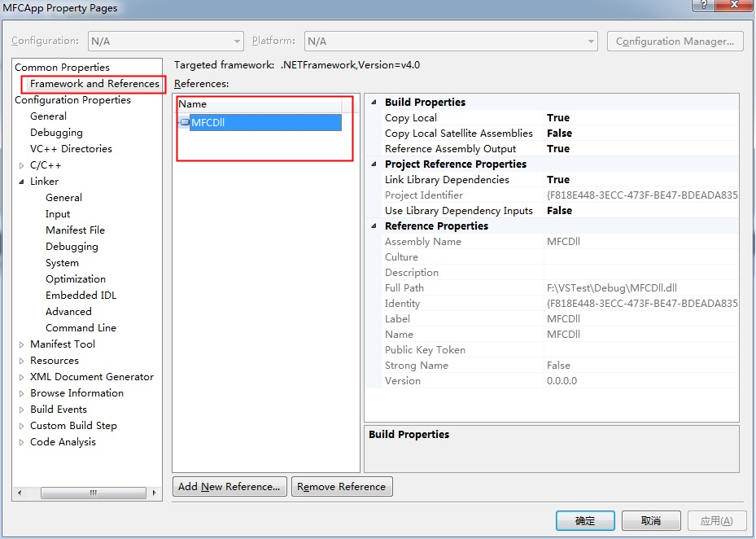Collapse the Project Reference Properties section
Screen dimensions: 756x539
(374, 164)
